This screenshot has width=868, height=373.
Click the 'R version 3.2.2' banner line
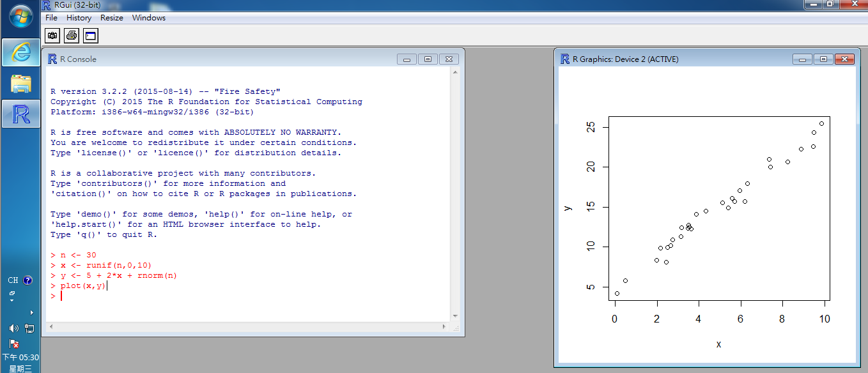pos(166,91)
